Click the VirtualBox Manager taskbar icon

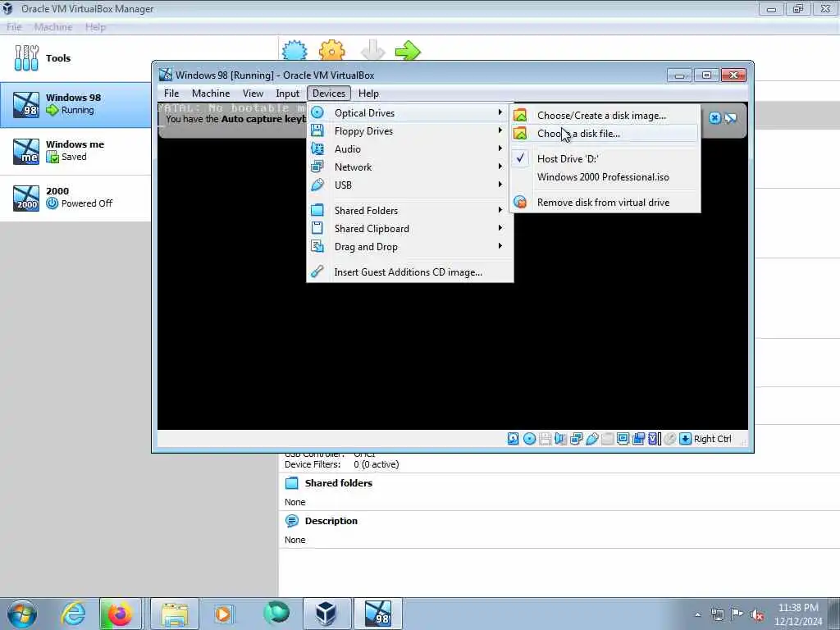(326, 614)
